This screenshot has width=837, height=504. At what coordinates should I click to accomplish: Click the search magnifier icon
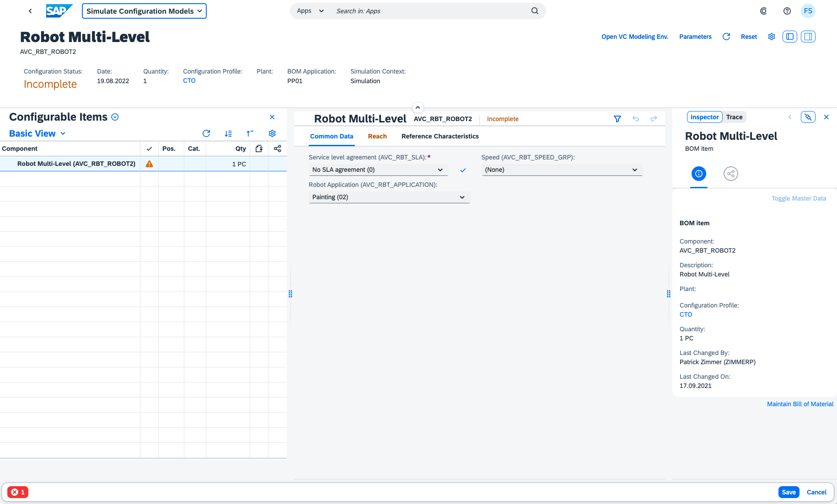click(535, 11)
